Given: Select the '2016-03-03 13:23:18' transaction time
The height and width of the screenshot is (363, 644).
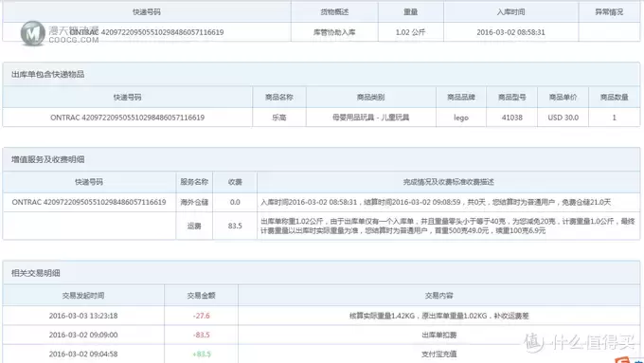Looking at the screenshot, I should [83, 316].
